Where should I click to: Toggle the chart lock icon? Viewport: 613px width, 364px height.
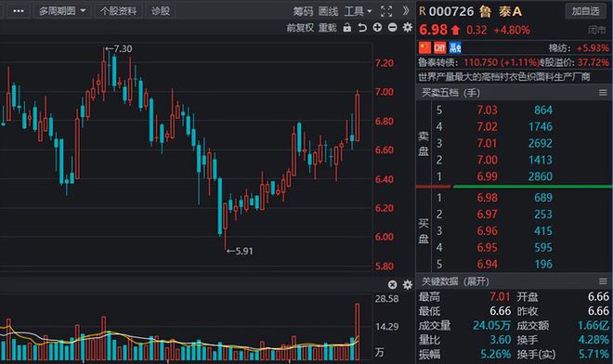pyautogui.click(x=347, y=27)
